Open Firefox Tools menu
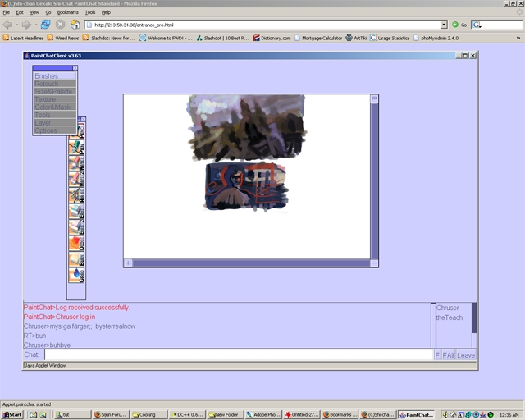This screenshot has height=420, width=525. point(90,12)
